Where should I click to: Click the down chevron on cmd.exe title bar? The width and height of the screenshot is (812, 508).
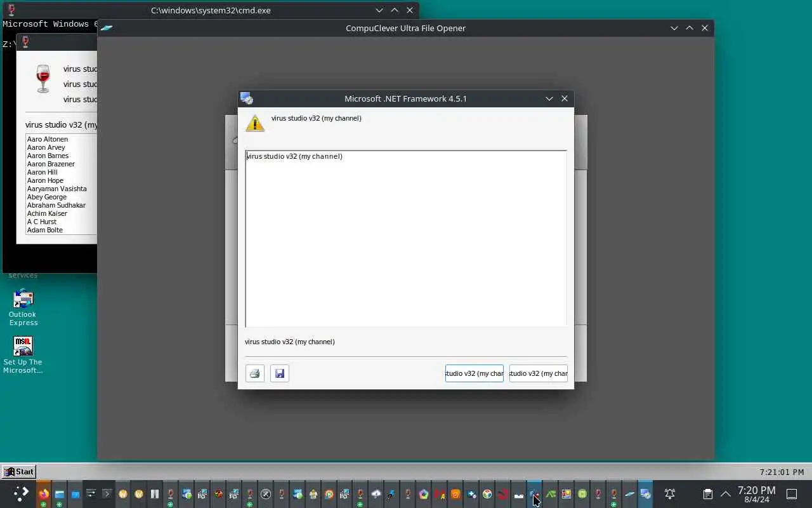379,10
